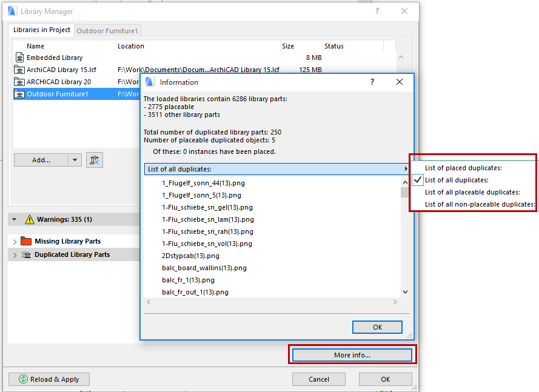Select 1_Flugelf_sonn_44(13).png in the list
The image size is (539, 392).
203,183
